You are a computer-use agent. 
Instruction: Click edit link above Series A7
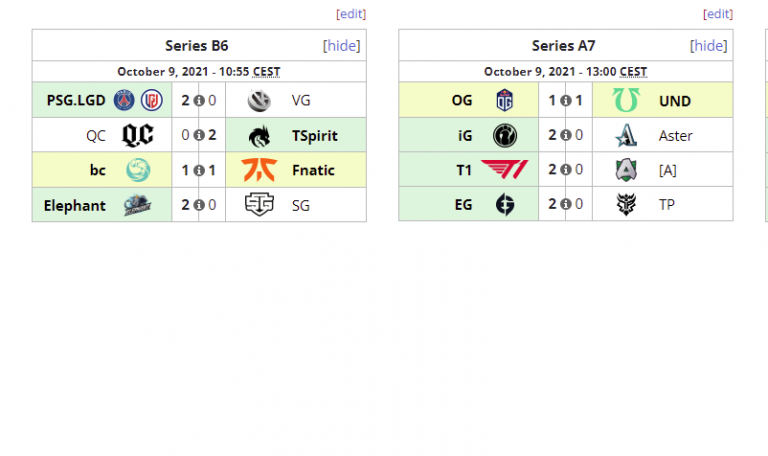pos(718,14)
